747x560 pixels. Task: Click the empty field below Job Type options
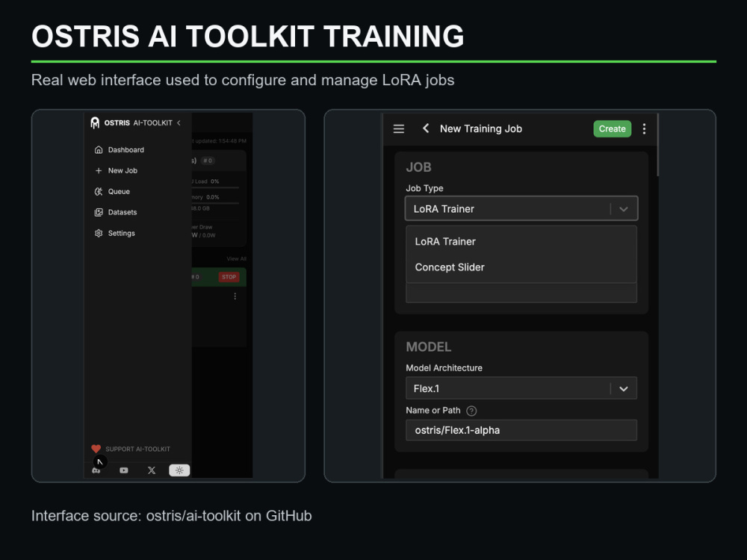pos(521,293)
